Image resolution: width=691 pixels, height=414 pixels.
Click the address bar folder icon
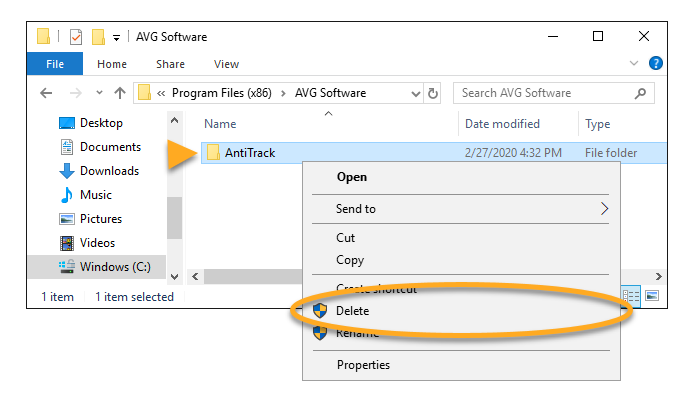pos(144,93)
